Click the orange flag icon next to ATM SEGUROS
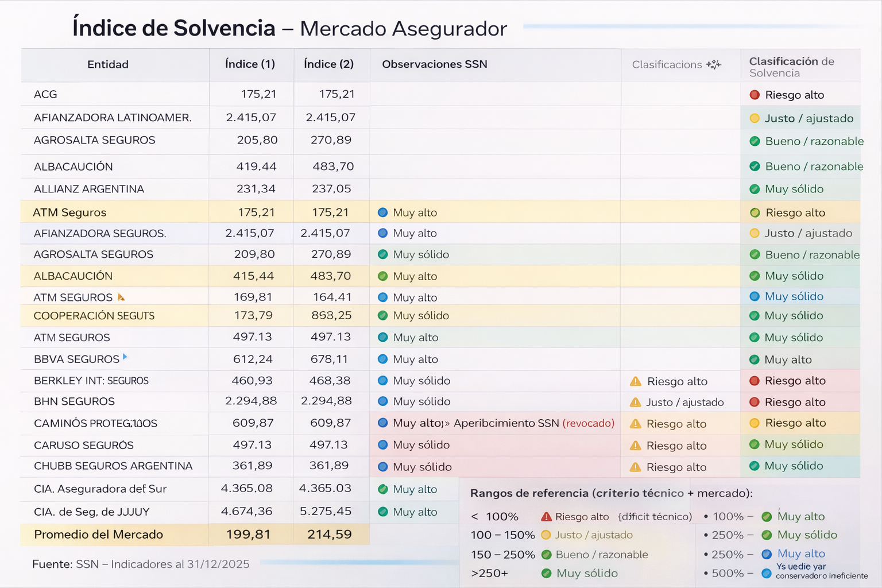 click(x=121, y=297)
